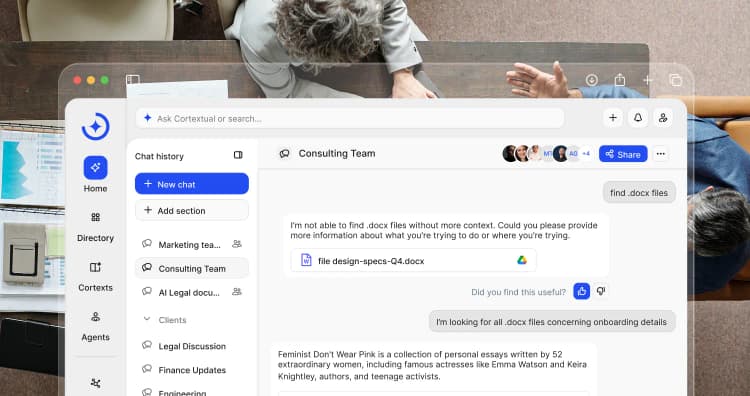
Task: Click Add section button
Action: 192,210
